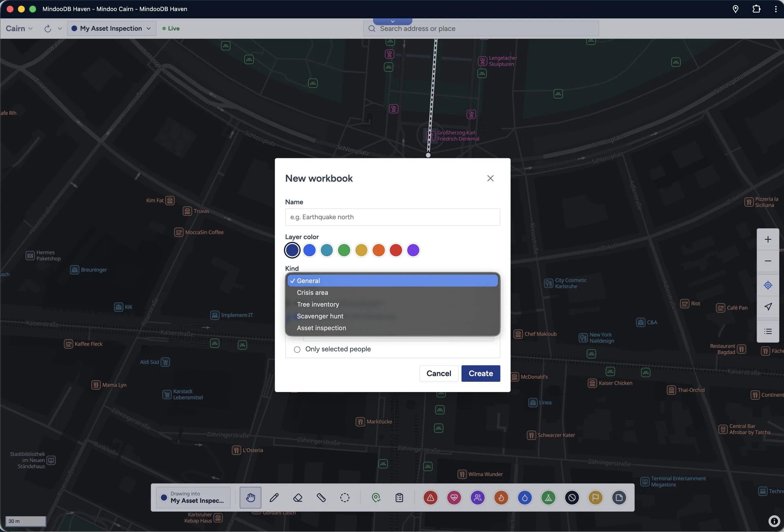
Task: Click the Create button
Action: click(x=481, y=374)
